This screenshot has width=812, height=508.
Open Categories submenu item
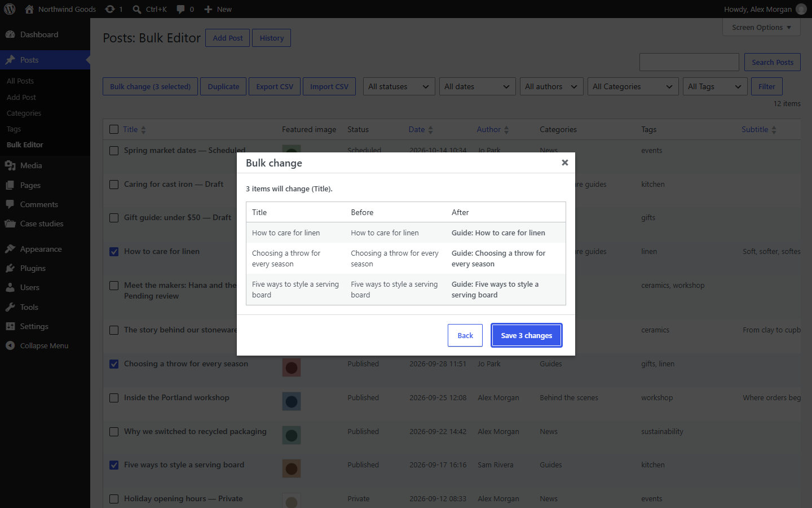pos(24,113)
